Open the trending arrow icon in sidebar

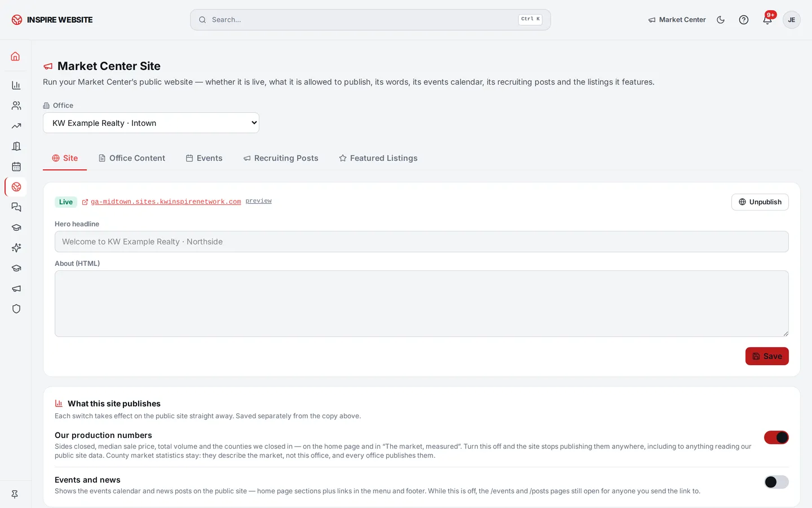point(16,126)
